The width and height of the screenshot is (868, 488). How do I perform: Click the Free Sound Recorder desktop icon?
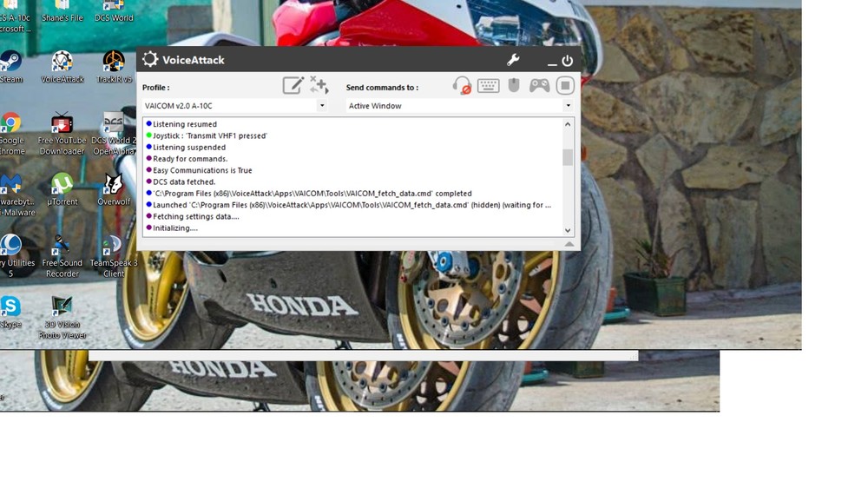click(x=62, y=256)
